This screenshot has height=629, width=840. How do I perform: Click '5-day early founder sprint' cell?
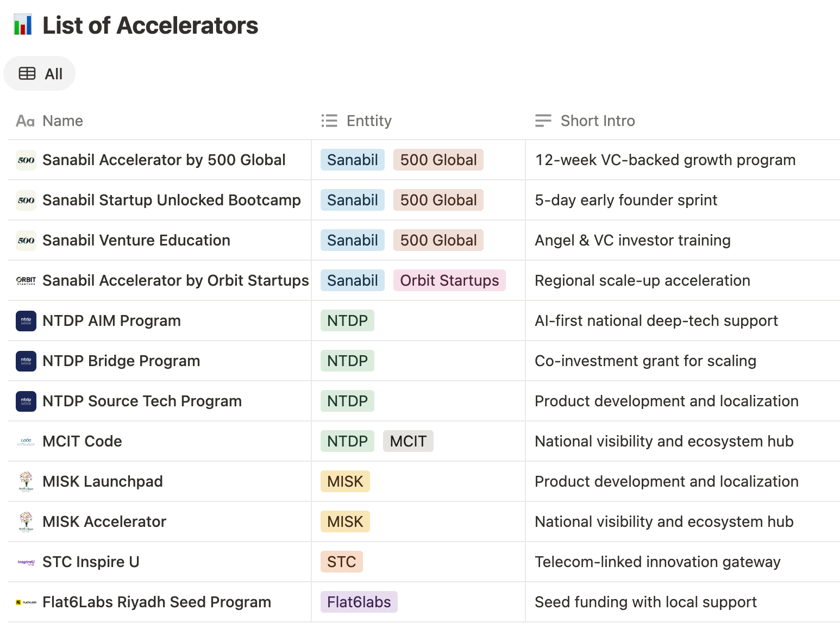click(682, 200)
